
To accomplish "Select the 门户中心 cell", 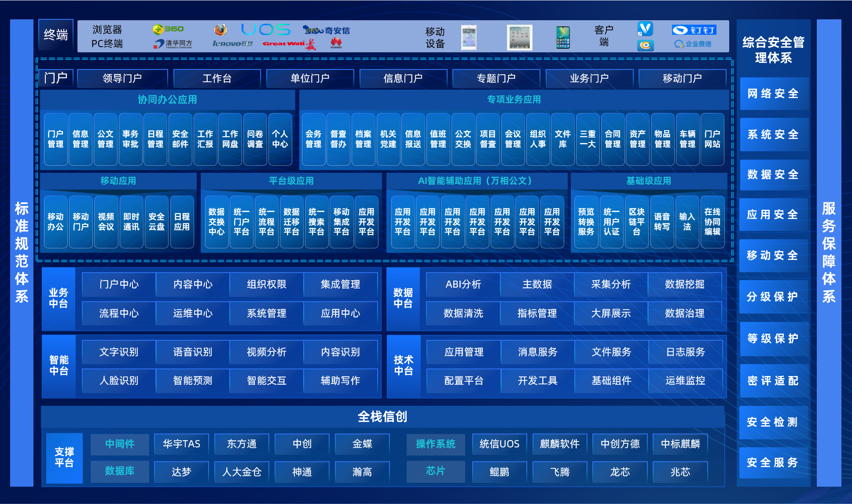I will 119,285.
